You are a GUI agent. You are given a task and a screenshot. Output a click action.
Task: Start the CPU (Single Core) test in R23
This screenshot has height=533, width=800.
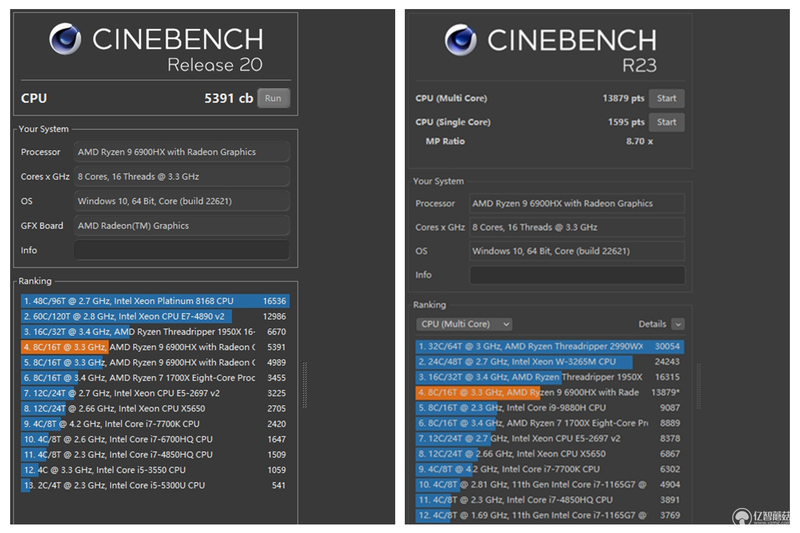click(x=666, y=122)
